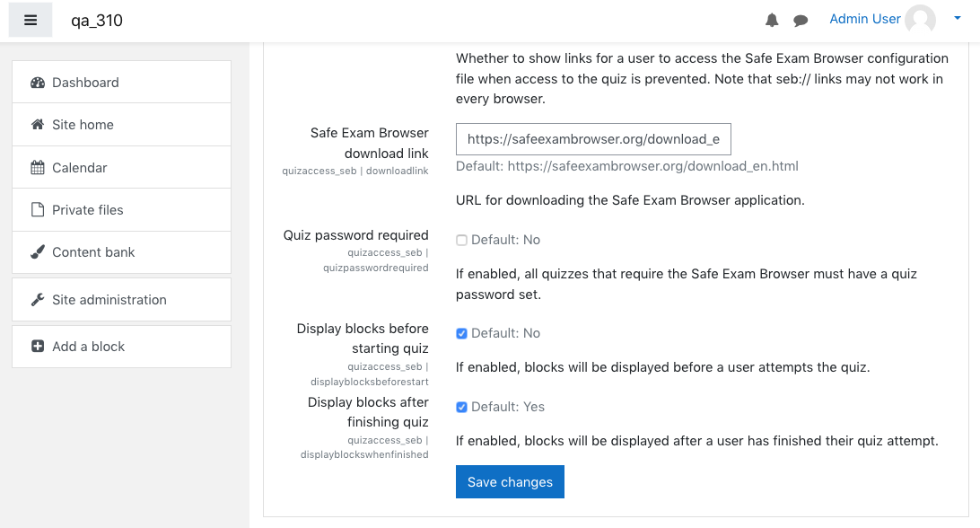Uncheck Display blocks after finishing quiz
980x528 pixels.
(x=461, y=408)
